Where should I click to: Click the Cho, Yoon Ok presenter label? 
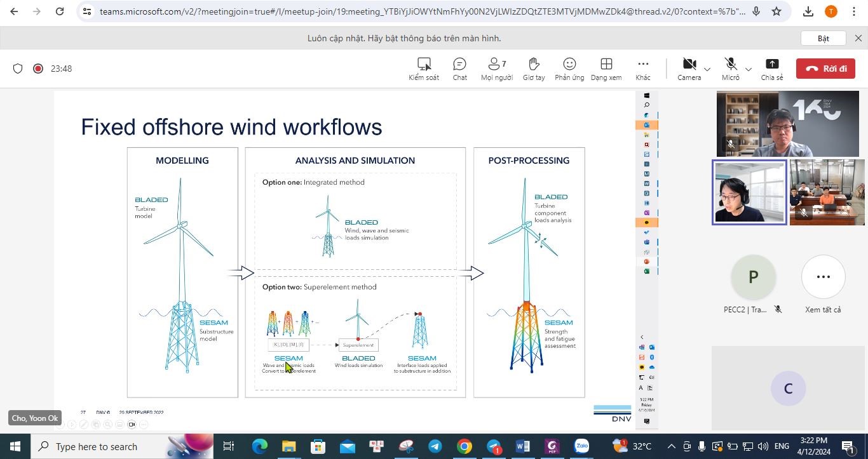[35, 418]
